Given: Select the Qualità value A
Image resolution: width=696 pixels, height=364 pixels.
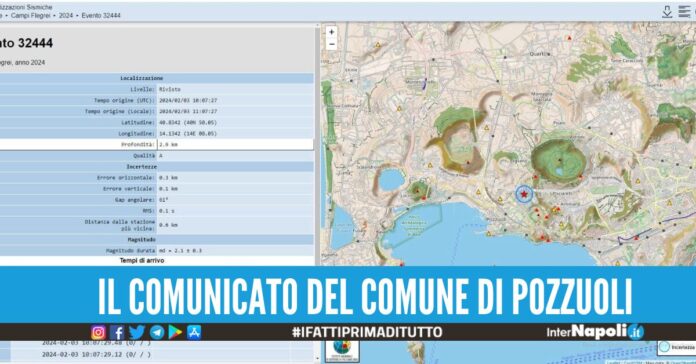Looking at the screenshot, I should [161, 156].
